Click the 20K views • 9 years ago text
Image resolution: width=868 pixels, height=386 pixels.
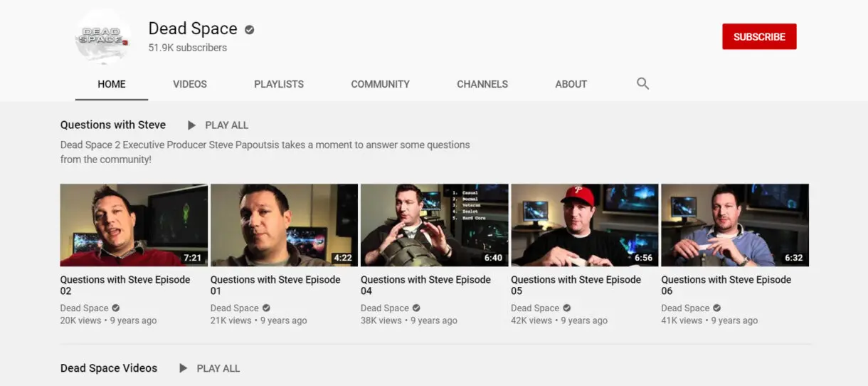(x=108, y=320)
